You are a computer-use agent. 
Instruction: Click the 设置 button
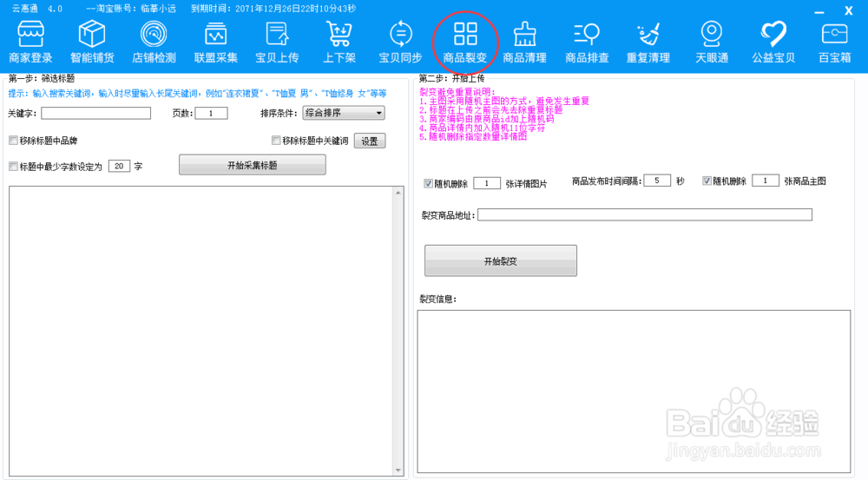click(x=369, y=141)
